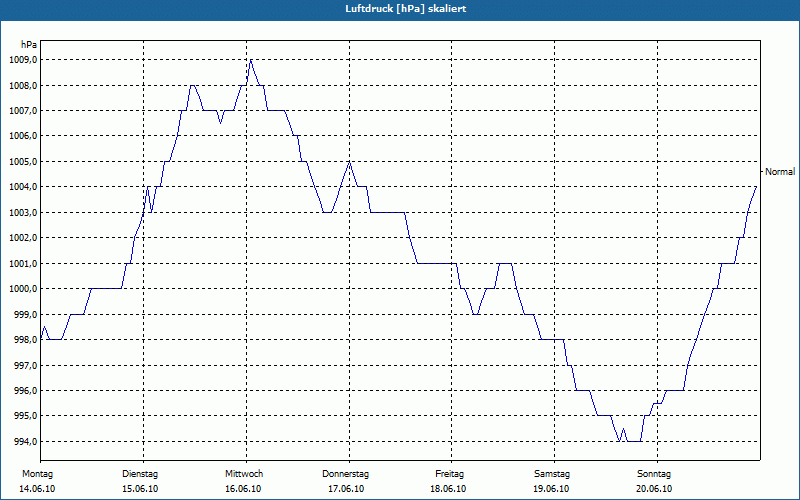Click the 1005,0 axis value
This screenshot has height=500, width=800.
(x=23, y=162)
